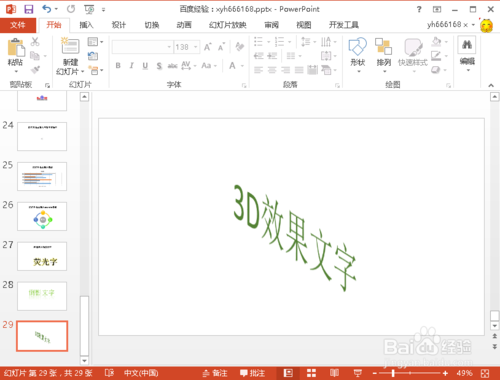
Task: Open the font color dropdown arrow
Action: click(242, 66)
